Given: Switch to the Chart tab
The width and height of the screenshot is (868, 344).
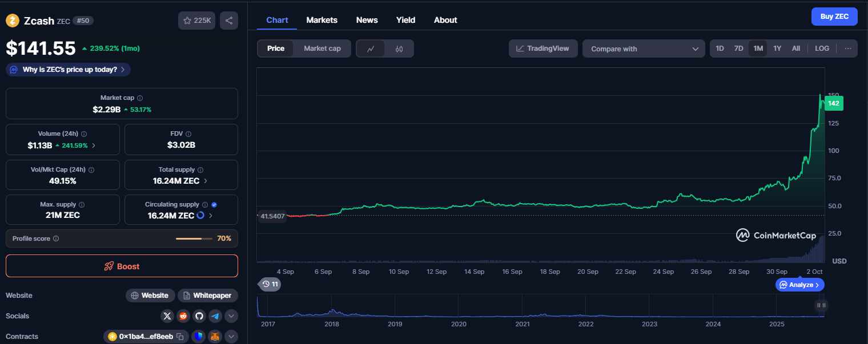Looking at the screenshot, I should 277,20.
